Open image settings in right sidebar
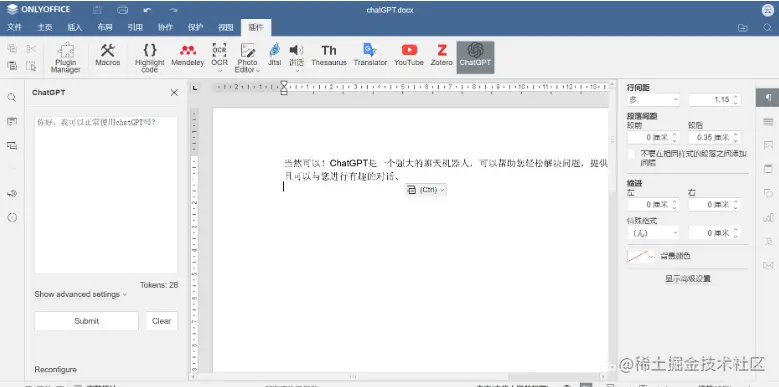Image resolution: width=779 pixels, height=387 pixels. [x=768, y=145]
